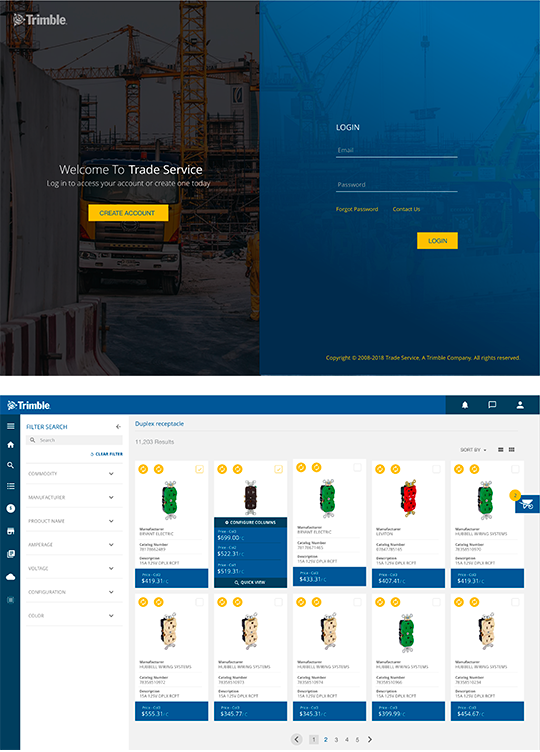Focus the Password input field
The height and width of the screenshot is (752, 540).
pyautogui.click(x=397, y=185)
